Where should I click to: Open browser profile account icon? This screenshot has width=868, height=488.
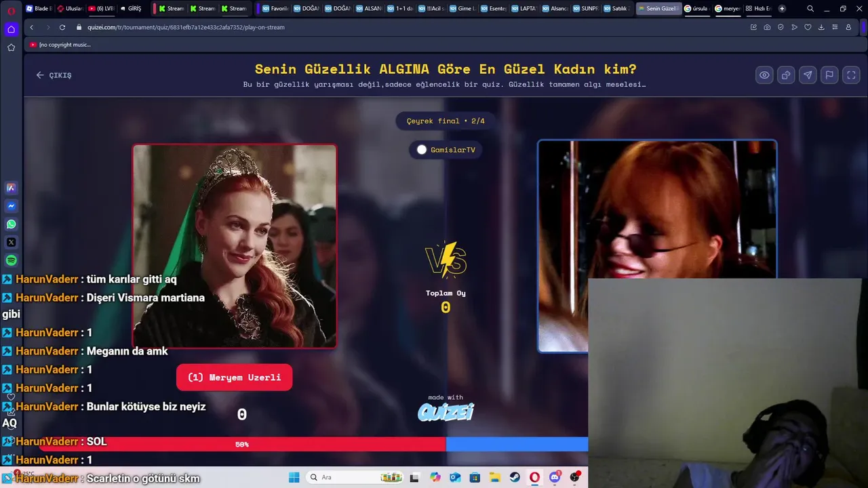848,27
